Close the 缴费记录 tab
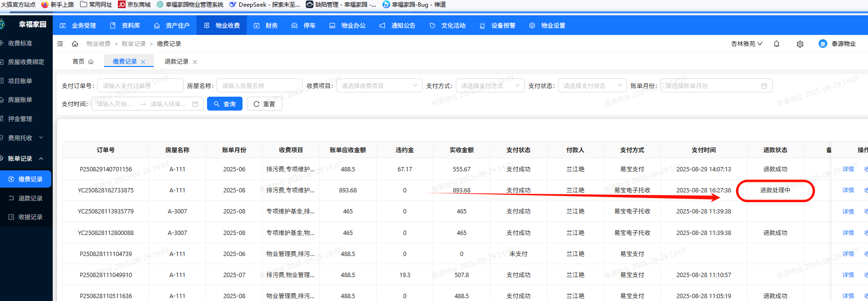This screenshot has width=868, height=301. (143, 62)
